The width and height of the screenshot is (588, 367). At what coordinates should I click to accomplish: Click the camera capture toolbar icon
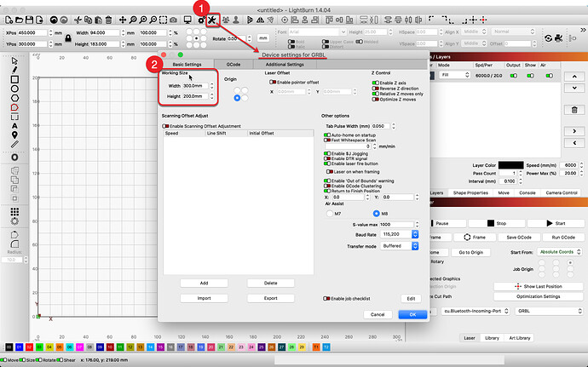pyautogui.click(x=173, y=20)
